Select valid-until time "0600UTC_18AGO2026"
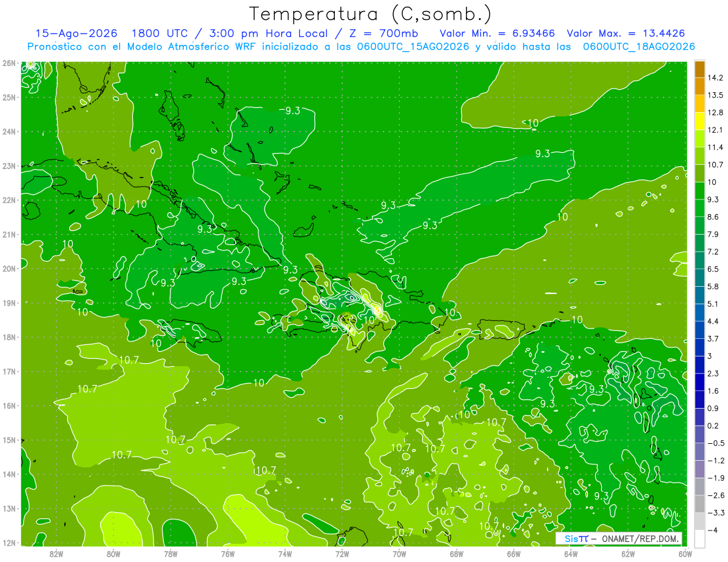This screenshot has width=728, height=562. coord(639,47)
